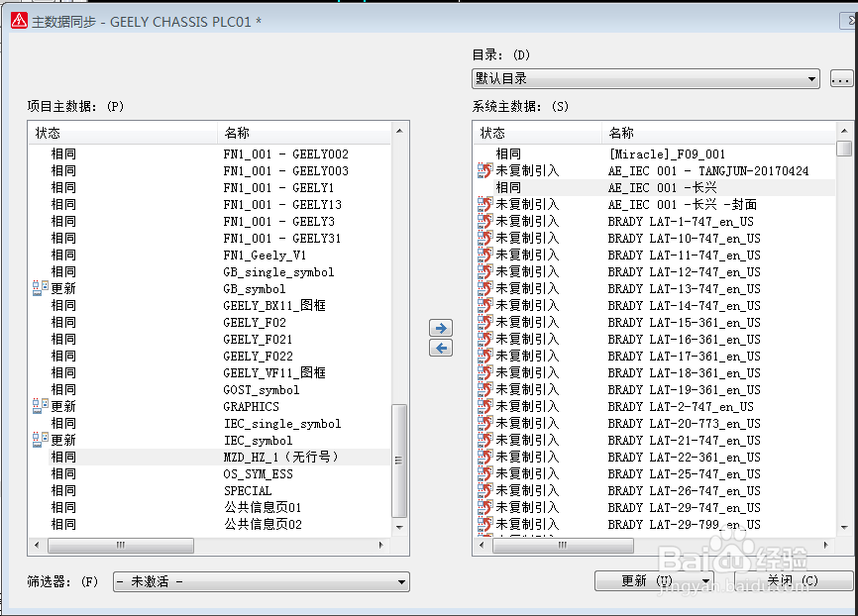The image size is (858, 616).
Task: Click the not-copied icon for AE_IEC 001 -长兴 -封面
Action: point(484,205)
